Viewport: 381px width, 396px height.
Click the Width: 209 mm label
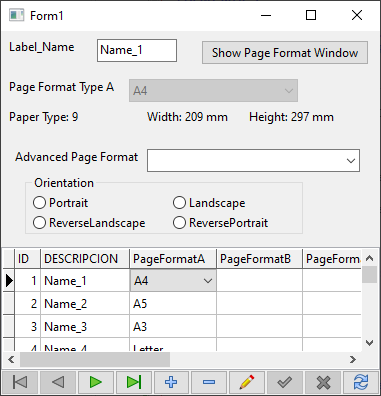[187, 117]
